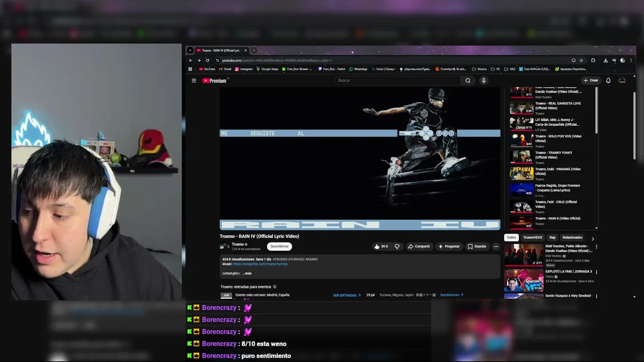This screenshot has height=362, width=644.
Task: Open the songwhip.com music link
Action: [x=260, y=264]
